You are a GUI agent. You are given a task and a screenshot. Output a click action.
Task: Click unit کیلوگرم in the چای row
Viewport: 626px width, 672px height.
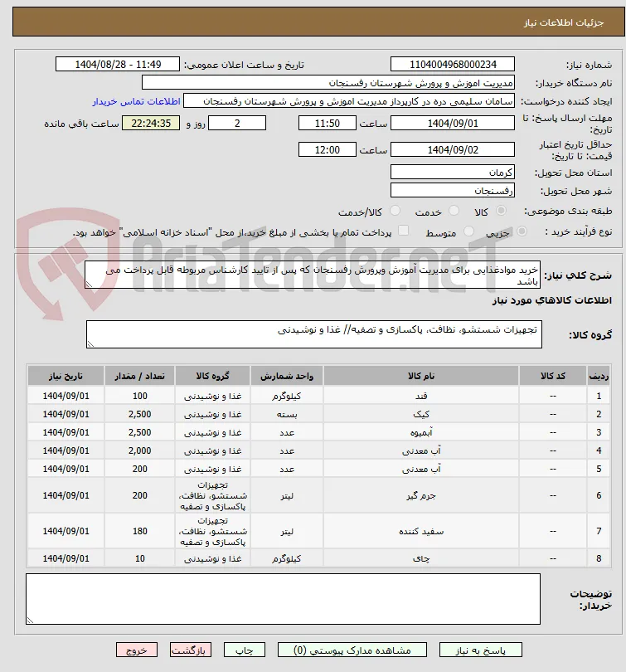tap(287, 558)
